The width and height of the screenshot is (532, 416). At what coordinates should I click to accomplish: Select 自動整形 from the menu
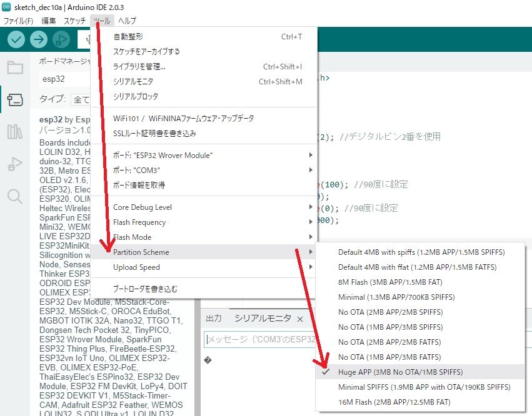click(204, 37)
